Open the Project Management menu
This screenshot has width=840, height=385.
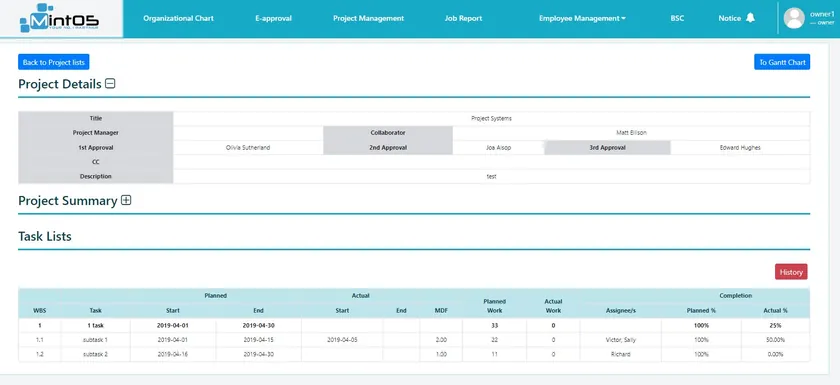pyautogui.click(x=369, y=18)
